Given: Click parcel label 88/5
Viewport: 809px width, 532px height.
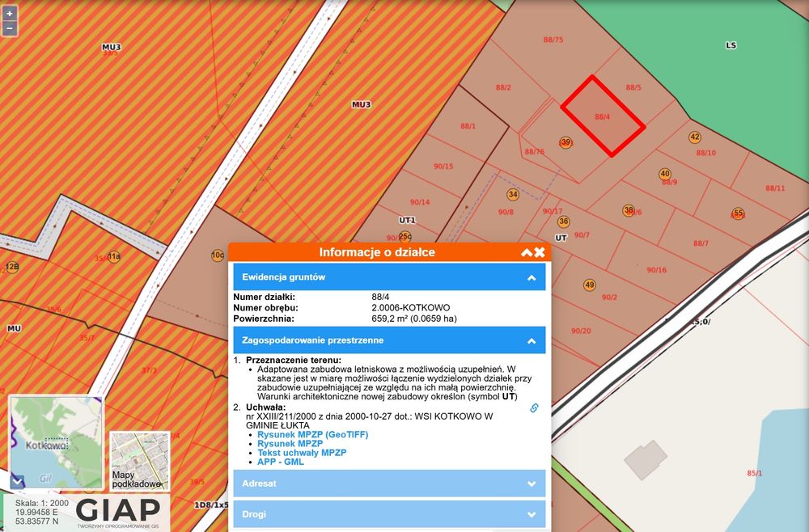Looking at the screenshot, I should (x=633, y=87).
